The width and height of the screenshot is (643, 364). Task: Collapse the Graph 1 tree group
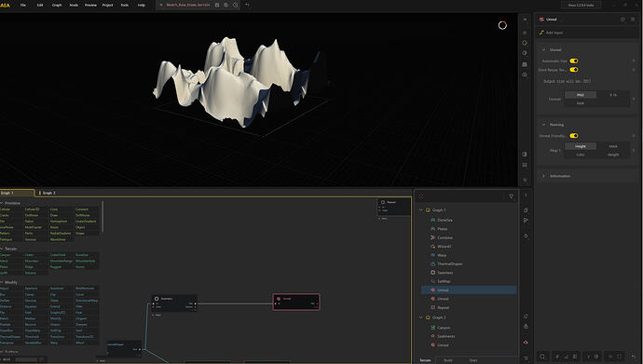point(420,210)
